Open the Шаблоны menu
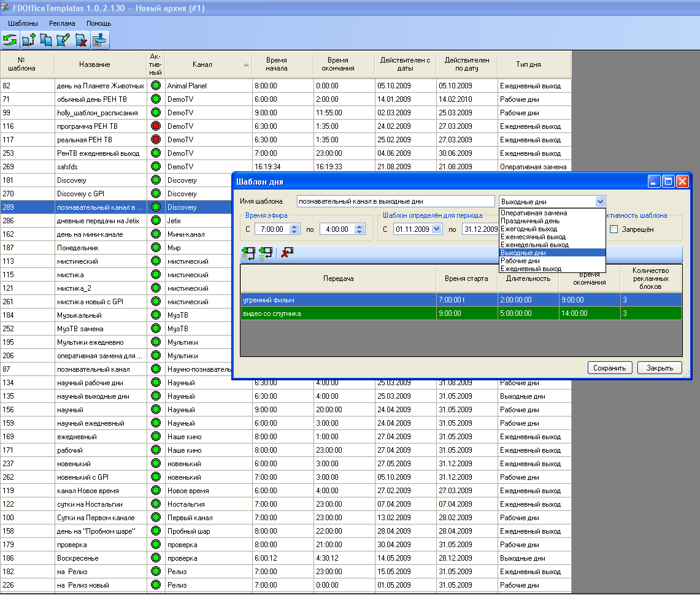 [23, 23]
